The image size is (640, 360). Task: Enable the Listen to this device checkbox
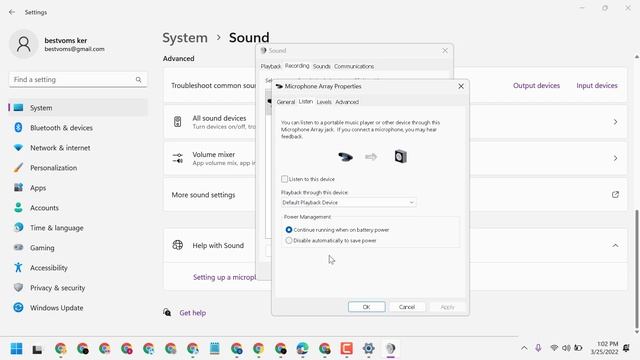(x=284, y=179)
